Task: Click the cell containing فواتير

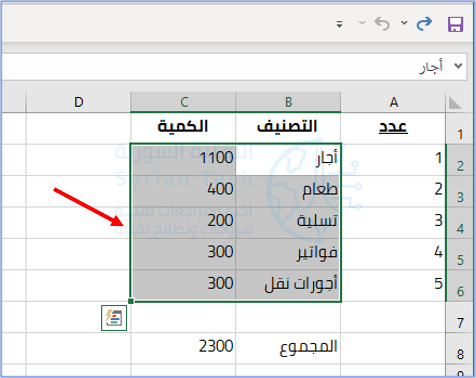Action: click(x=288, y=254)
